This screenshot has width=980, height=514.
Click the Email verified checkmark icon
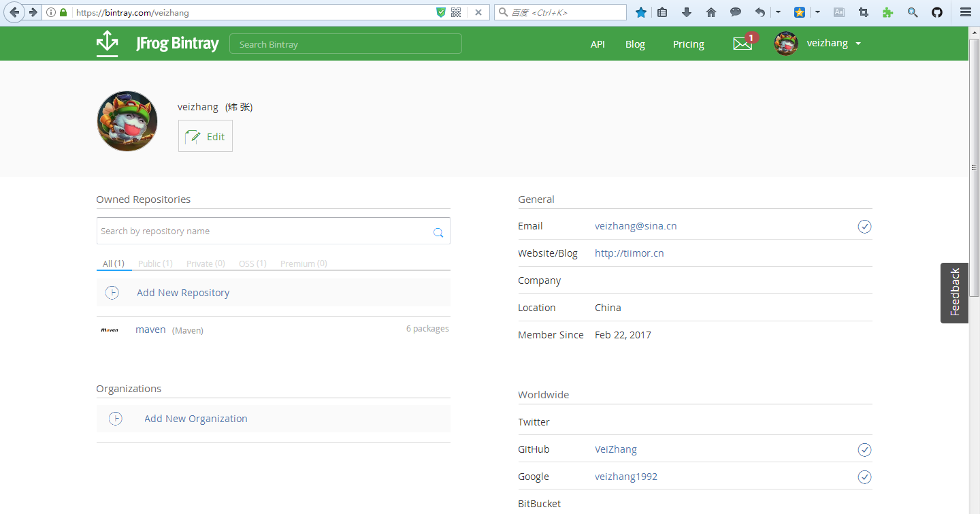click(x=864, y=227)
